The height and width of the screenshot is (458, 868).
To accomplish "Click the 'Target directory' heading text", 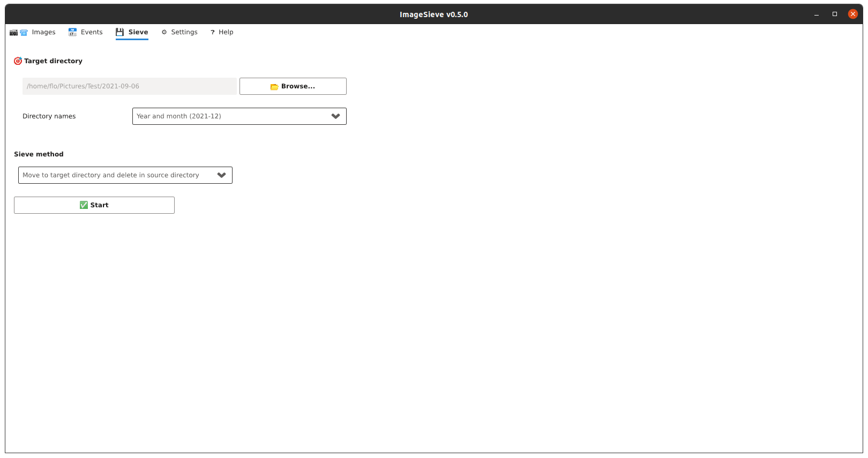I will (x=53, y=61).
